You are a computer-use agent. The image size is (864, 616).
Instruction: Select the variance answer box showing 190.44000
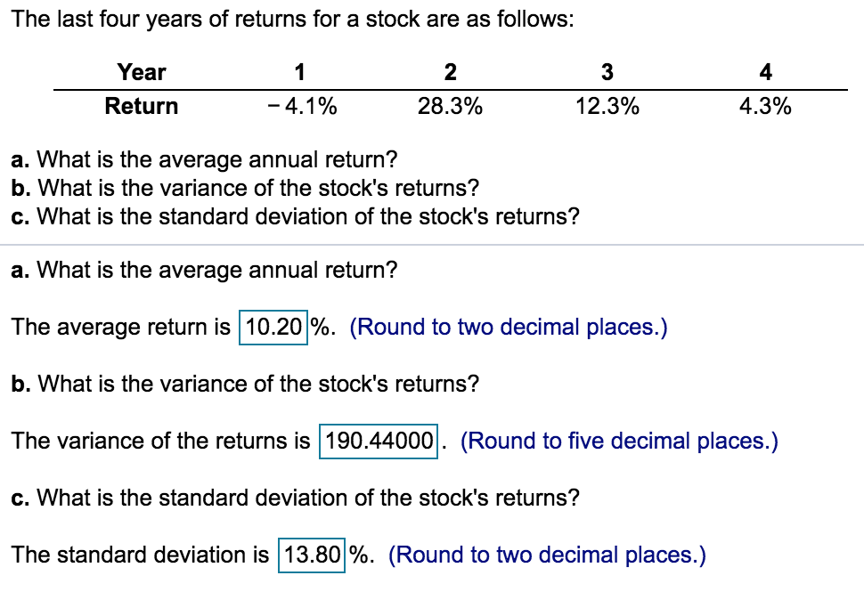click(379, 440)
